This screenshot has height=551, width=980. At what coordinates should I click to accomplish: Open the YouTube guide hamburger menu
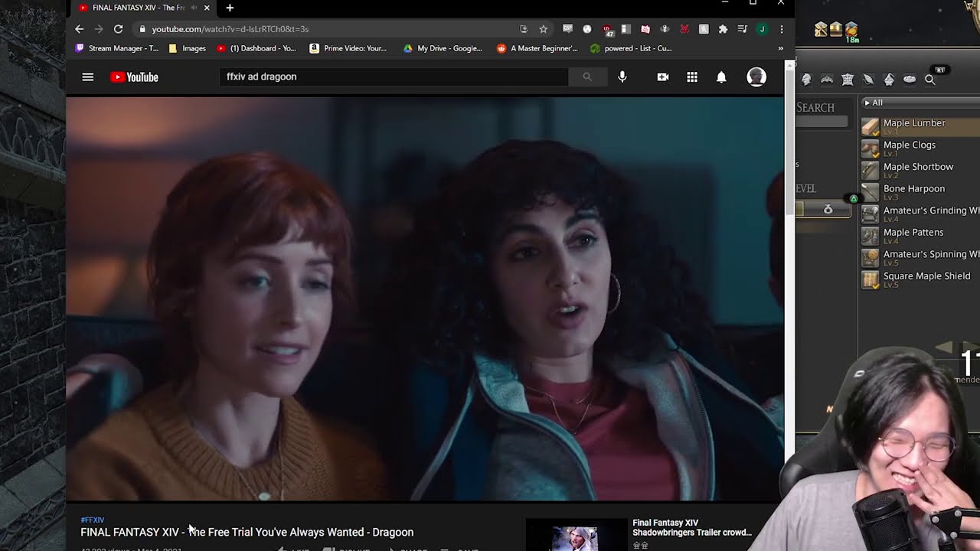tap(88, 77)
